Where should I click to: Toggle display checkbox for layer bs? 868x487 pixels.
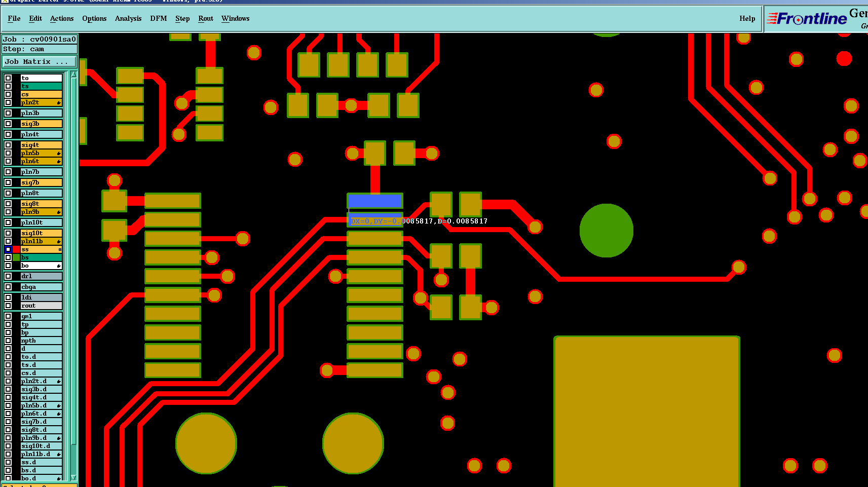(x=8, y=257)
